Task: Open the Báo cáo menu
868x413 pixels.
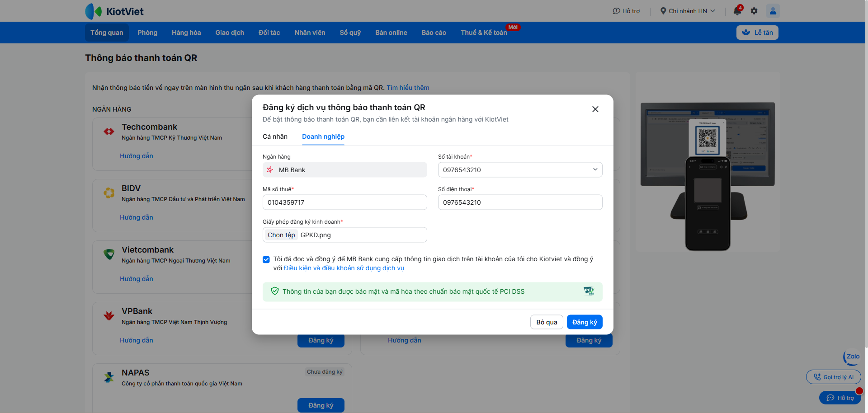Action: coord(434,33)
